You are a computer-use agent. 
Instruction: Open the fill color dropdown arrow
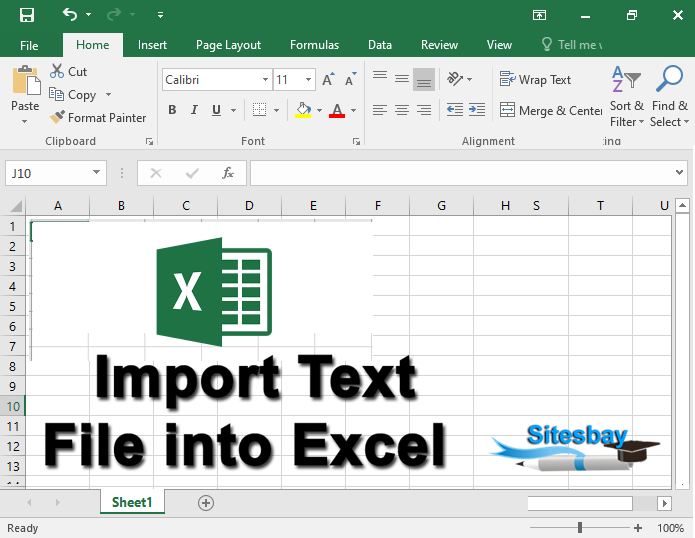tap(319, 110)
